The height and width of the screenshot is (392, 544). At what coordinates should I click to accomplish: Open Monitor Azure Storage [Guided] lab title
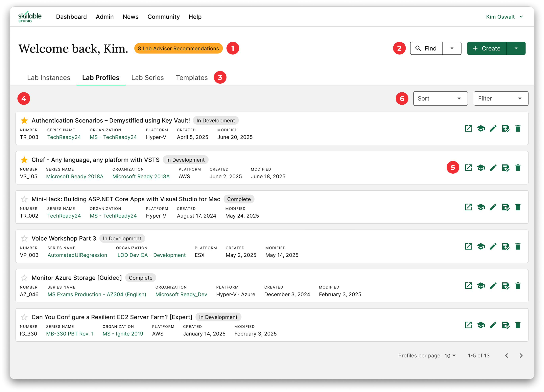(x=77, y=278)
